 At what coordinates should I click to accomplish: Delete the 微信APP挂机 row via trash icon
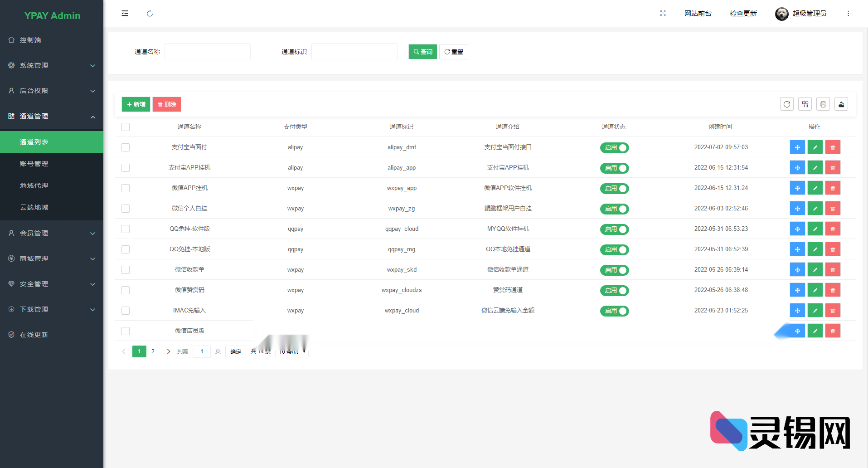[833, 188]
